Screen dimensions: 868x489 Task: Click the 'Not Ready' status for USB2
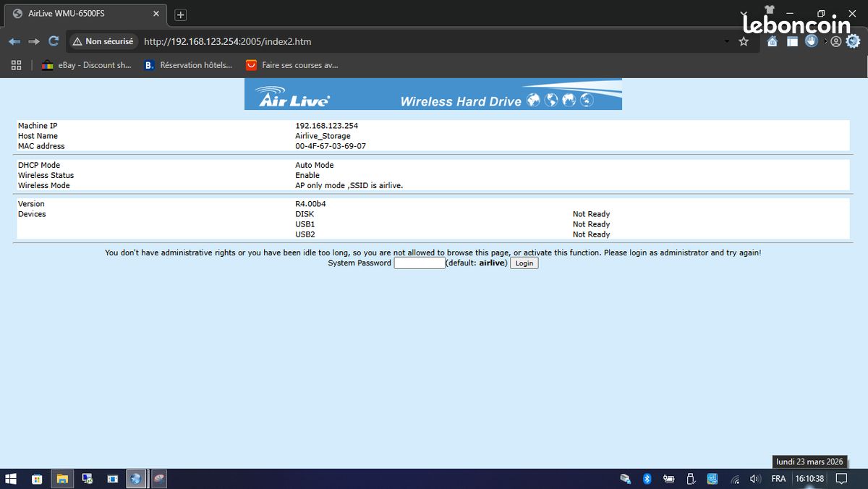click(591, 234)
